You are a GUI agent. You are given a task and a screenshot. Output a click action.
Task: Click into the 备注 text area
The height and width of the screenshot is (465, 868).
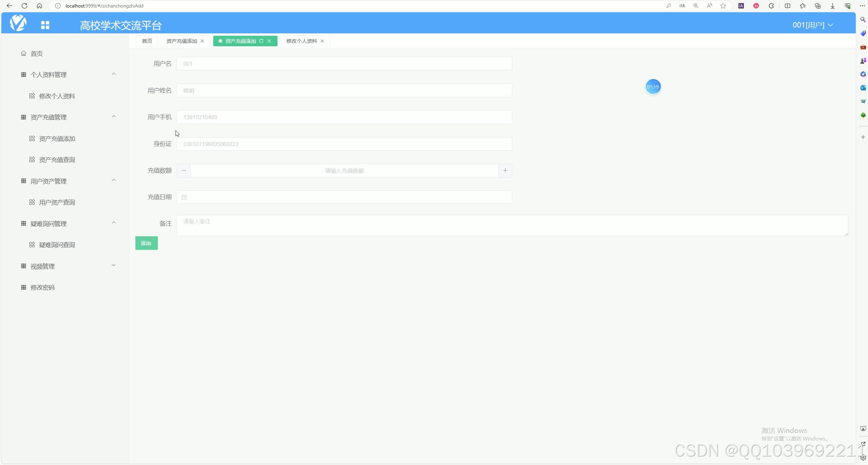pos(512,225)
